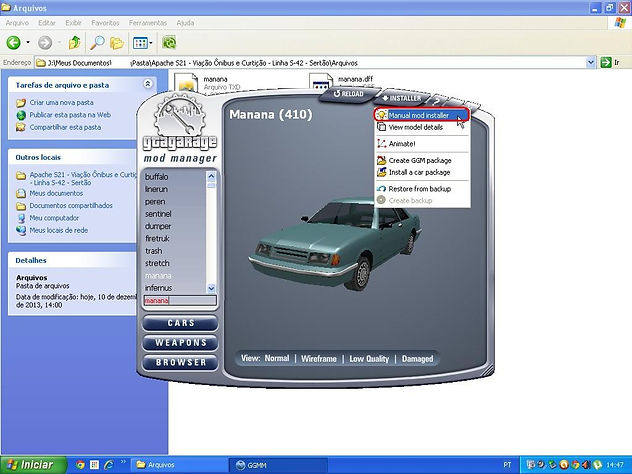Open the Views dropdown arrow
632x474 pixels.
151,42
